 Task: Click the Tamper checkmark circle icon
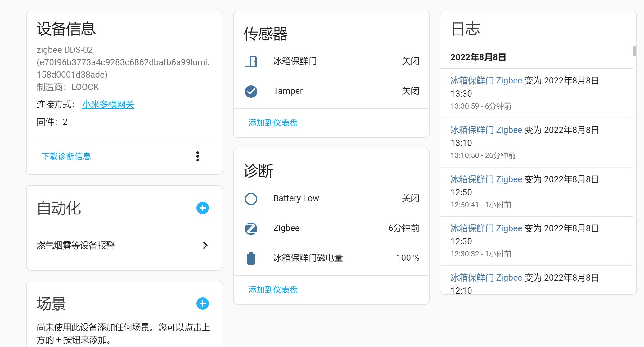[x=251, y=91]
